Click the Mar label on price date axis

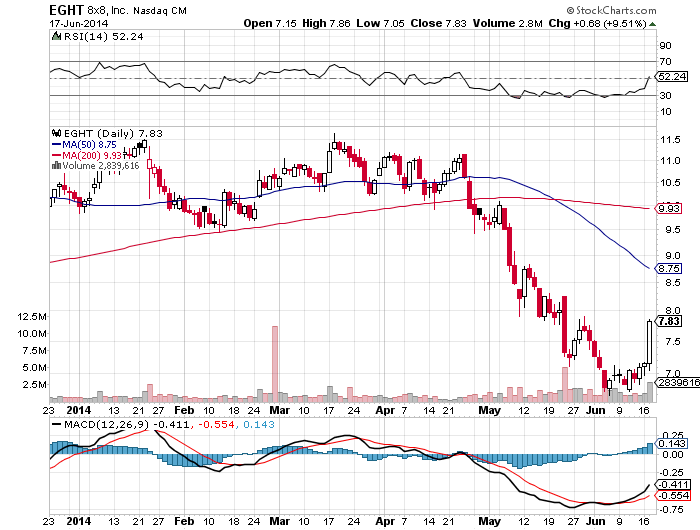tap(279, 410)
